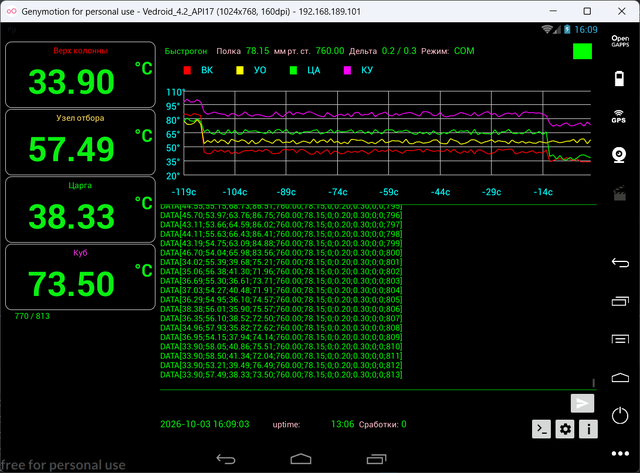This screenshot has height=473, width=640.
Task: Click the Режим value COM
Action: click(x=464, y=51)
